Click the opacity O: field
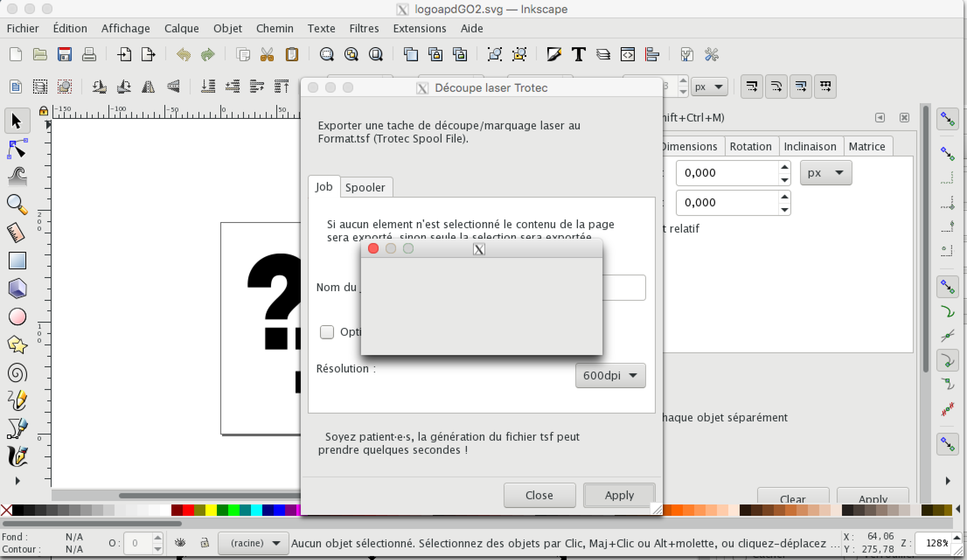 [x=138, y=543]
